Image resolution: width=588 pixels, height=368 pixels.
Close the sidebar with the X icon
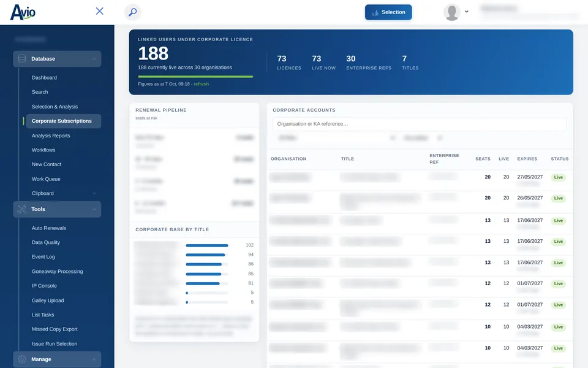pyautogui.click(x=99, y=11)
